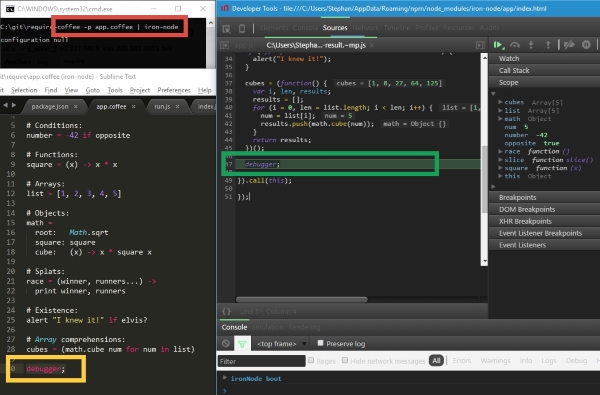Resume script execution in DevTools
The image size is (600, 395).
498,45
